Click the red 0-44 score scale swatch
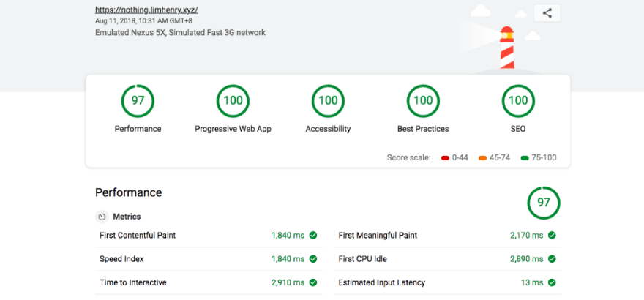This screenshot has width=644, height=300. point(446,158)
